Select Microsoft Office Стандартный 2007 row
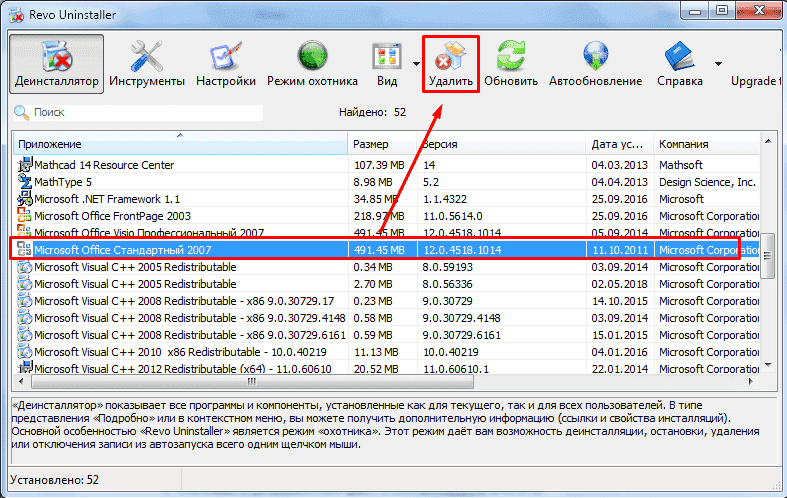Screen dimensions: 787x498 pos(386,250)
